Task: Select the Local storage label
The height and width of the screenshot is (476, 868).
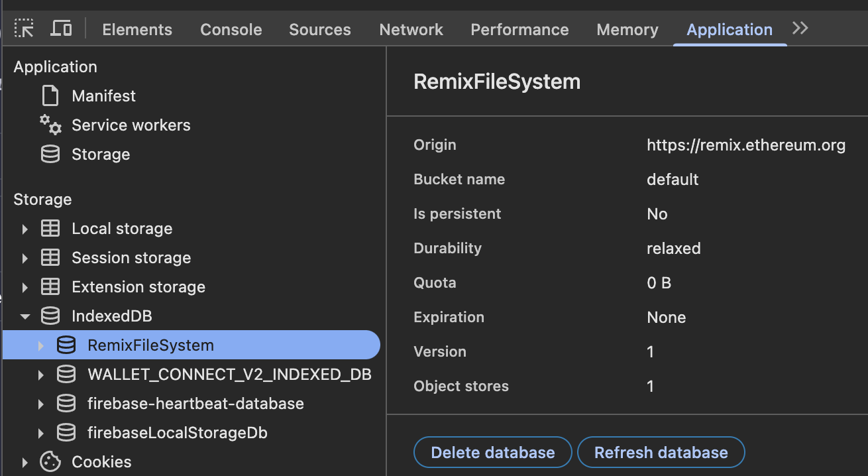Action: (x=122, y=229)
